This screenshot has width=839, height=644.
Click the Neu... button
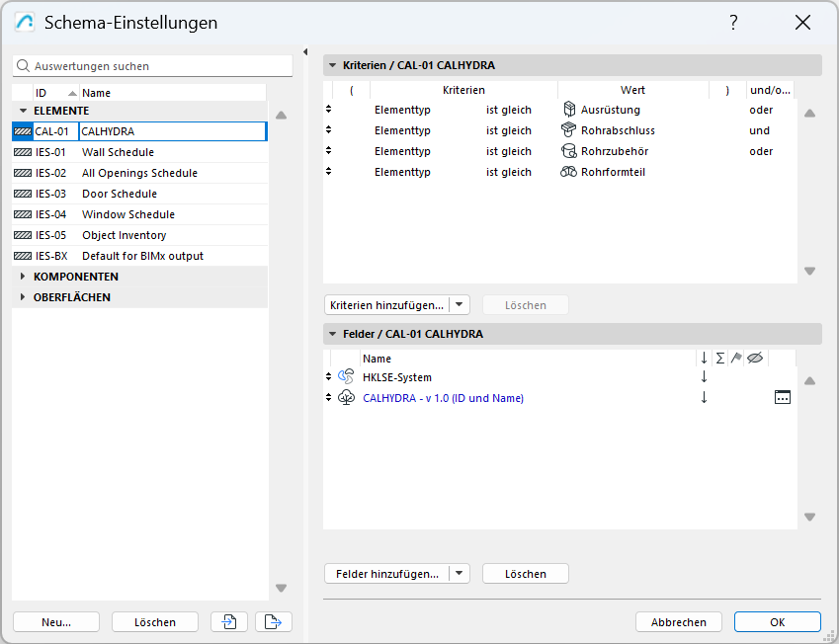pyautogui.click(x=56, y=622)
